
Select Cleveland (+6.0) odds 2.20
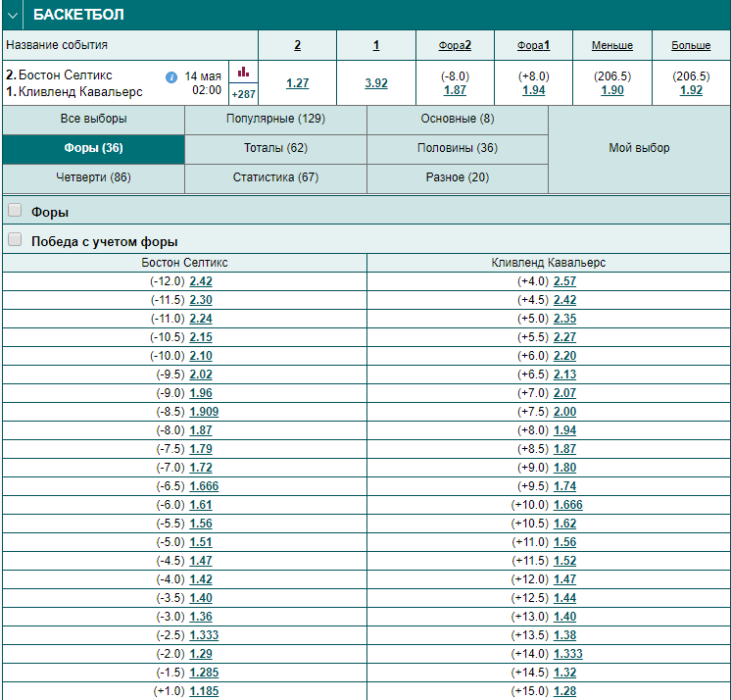click(565, 356)
